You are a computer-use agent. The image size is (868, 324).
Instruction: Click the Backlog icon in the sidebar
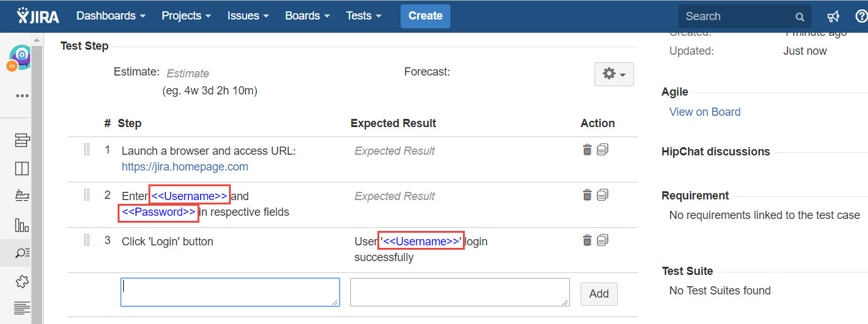pyautogui.click(x=22, y=140)
